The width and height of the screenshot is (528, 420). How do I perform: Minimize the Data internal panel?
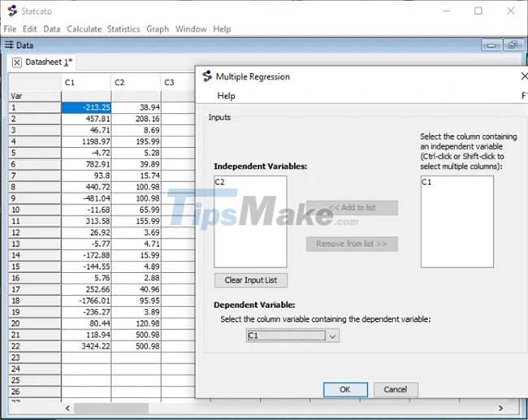(491, 45)
